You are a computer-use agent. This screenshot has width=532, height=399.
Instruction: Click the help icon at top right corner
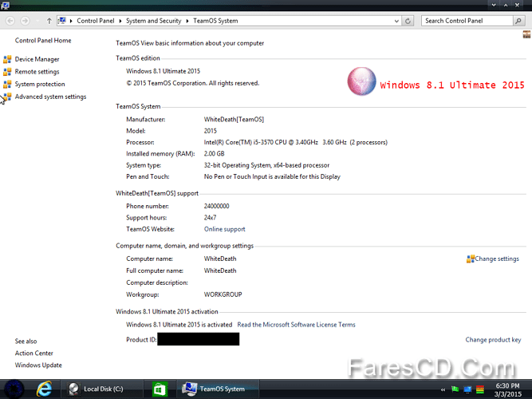pos(526,34)
